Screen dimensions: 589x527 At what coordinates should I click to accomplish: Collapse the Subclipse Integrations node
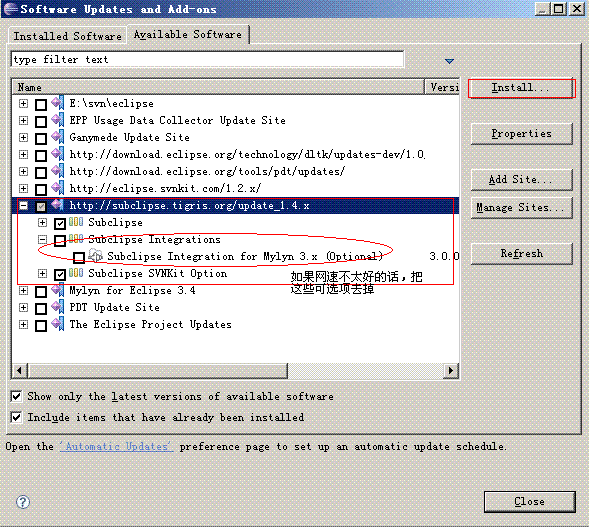coord(42,239)
